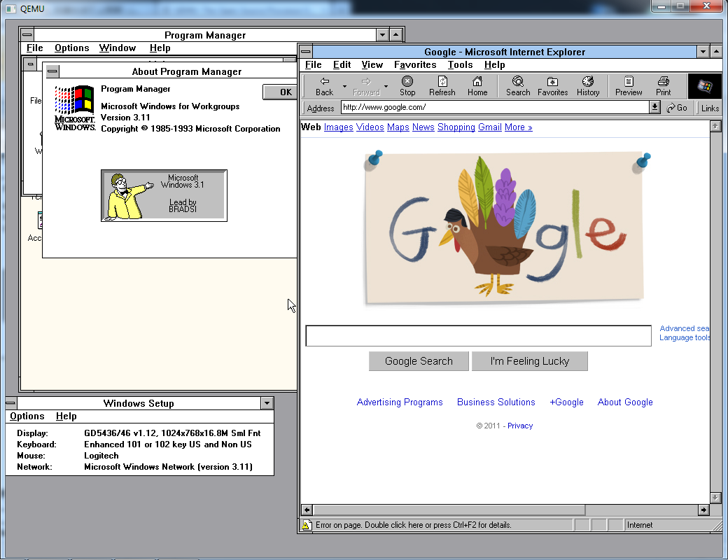Viewport: 728px width, 560px height.
Task: Click the address bar URL field
Action: (495, 107)
